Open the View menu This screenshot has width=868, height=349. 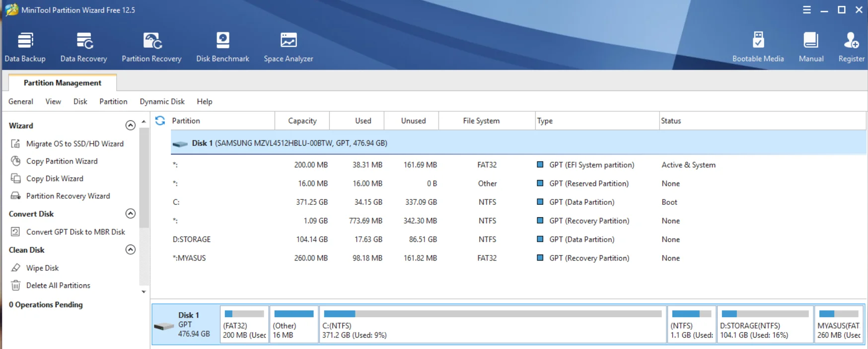[53, 101]
